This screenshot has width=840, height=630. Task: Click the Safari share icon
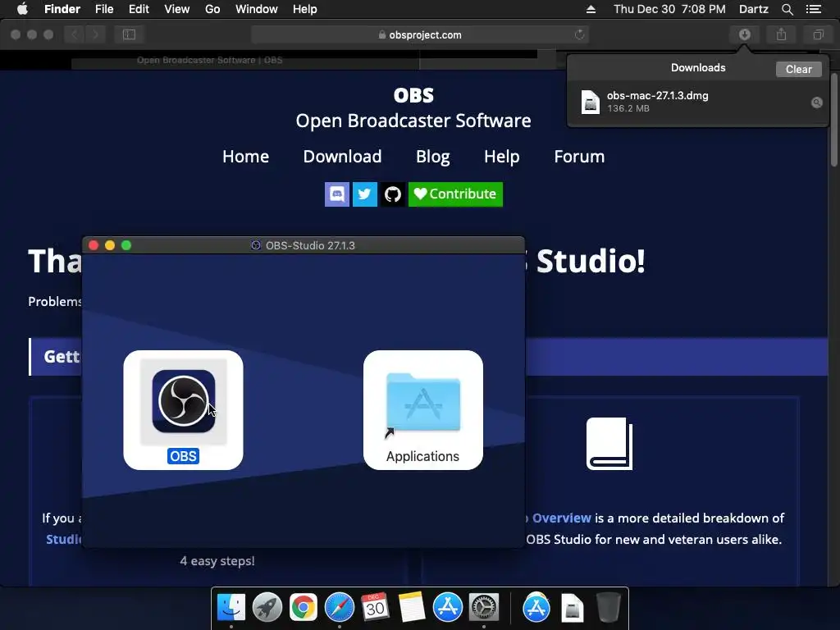[781, 34]
